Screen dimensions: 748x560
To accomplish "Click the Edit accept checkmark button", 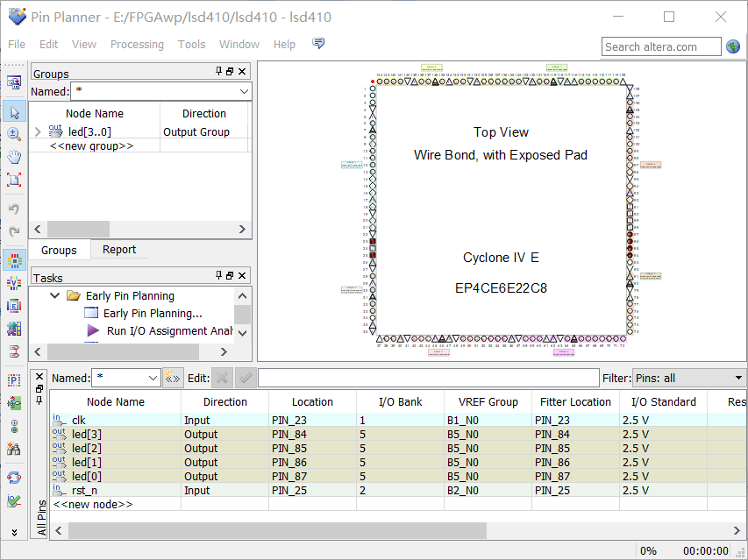I will coord(246,378).
